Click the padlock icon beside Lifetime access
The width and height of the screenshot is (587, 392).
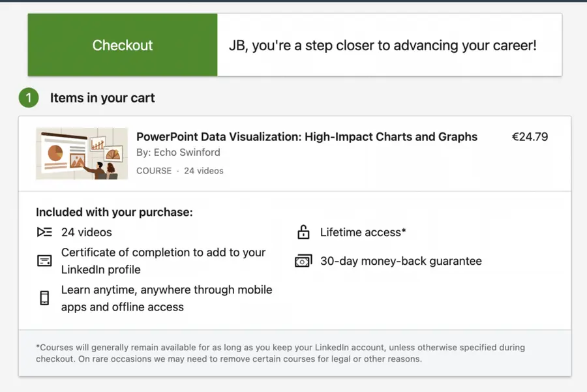[x=303, y=232]
